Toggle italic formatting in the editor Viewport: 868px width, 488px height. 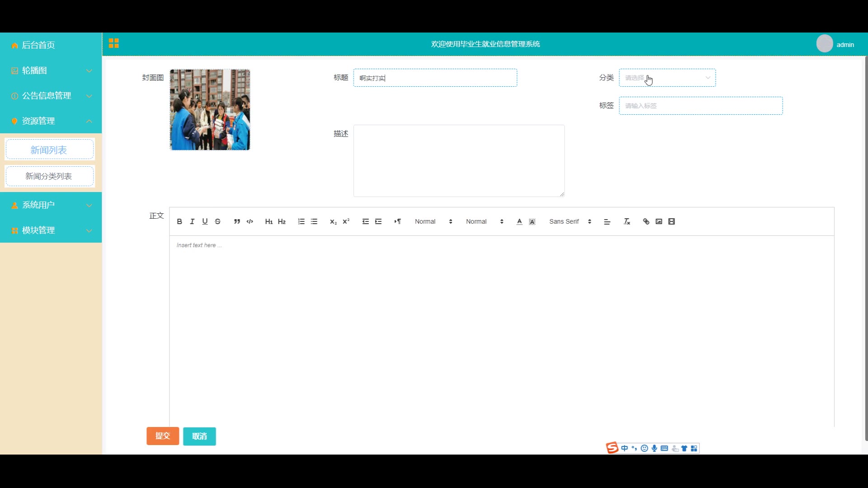point(192,221)
